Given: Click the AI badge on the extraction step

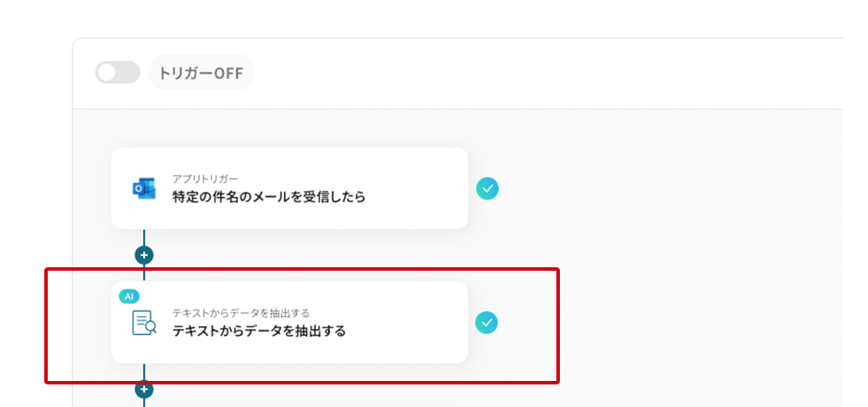Looking at the screenshot, I should click(x=129, y=296).
